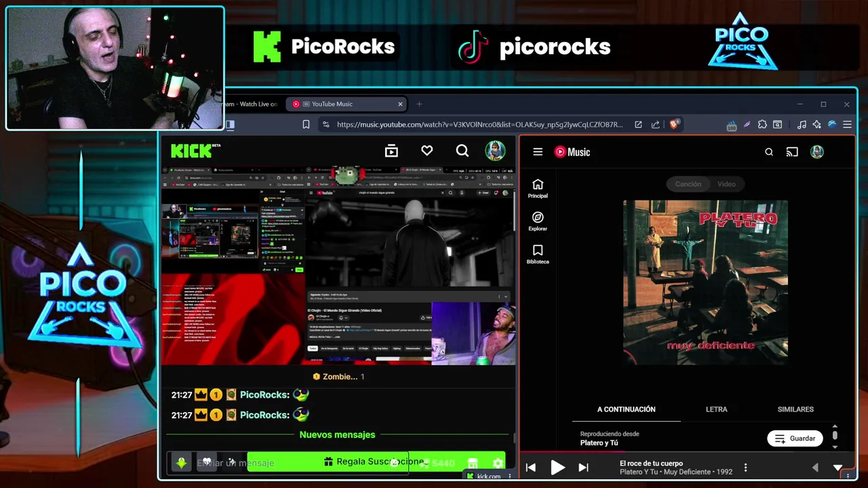Click the queue panel scrollbar
868x488 pixels.
(x=835, y=434)
